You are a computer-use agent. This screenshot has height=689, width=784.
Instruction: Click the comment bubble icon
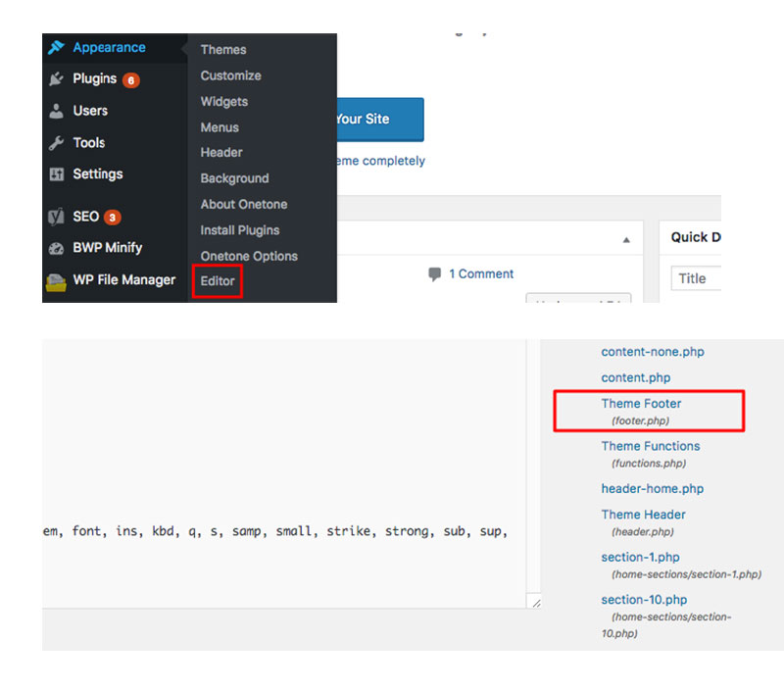pos(434,274)
